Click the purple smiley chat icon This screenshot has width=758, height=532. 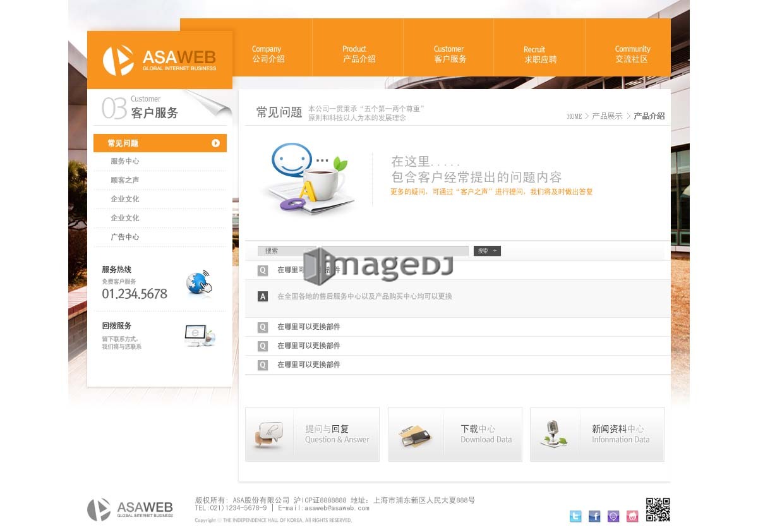[613, 516]
